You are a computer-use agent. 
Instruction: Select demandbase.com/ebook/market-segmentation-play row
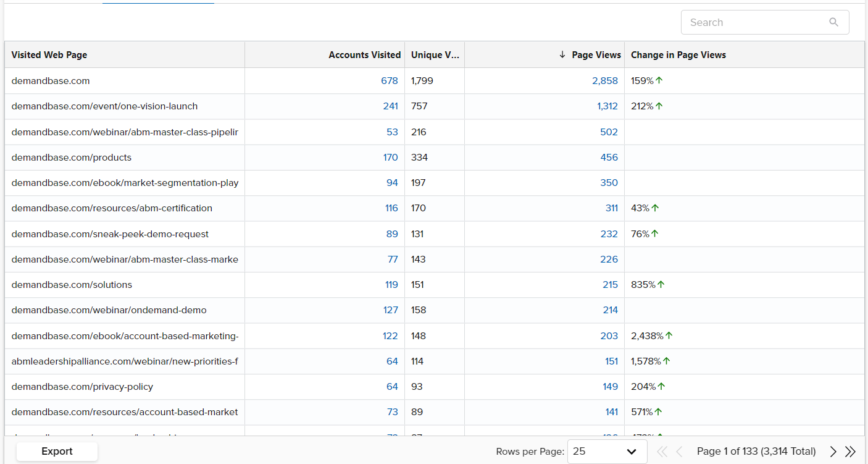click(x=125, y=183)
